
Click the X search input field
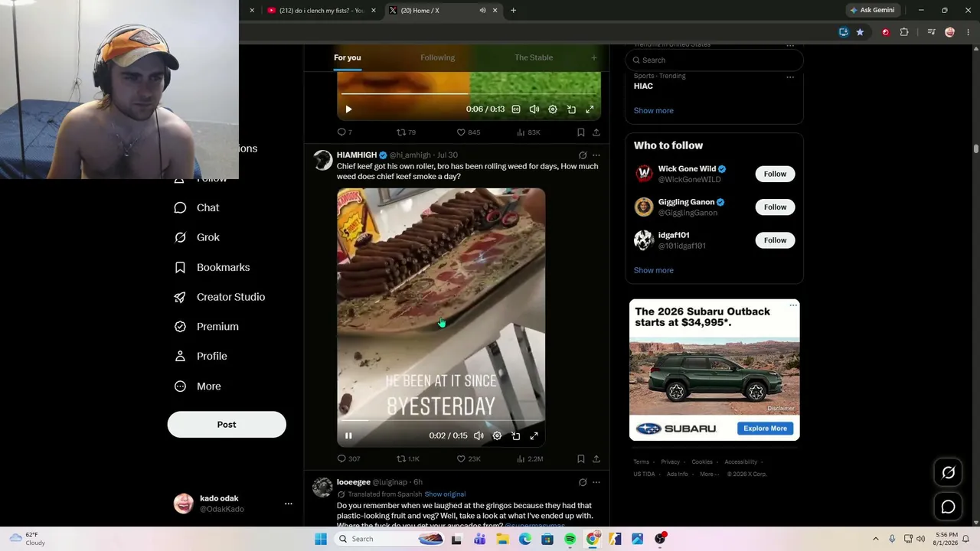714,60
